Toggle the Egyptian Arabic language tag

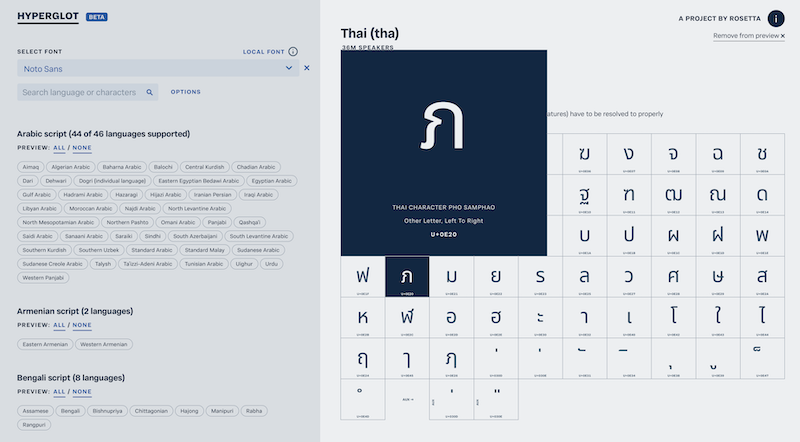[271, 181]
